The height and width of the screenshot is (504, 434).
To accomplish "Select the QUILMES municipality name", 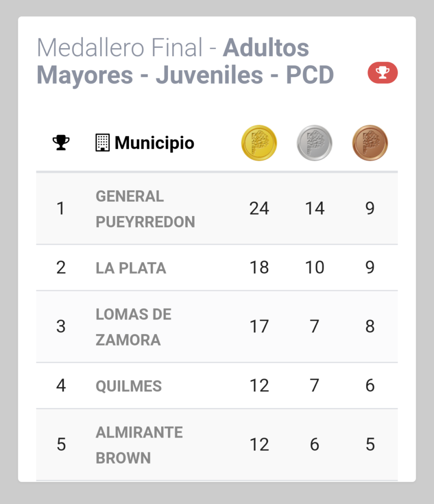I will (129, 386).
